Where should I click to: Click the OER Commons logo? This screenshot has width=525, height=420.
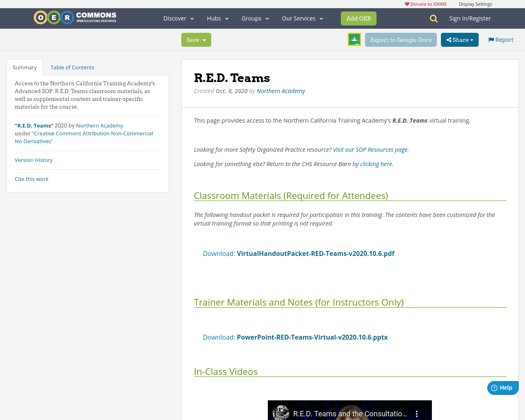click(x=75, y=17)
